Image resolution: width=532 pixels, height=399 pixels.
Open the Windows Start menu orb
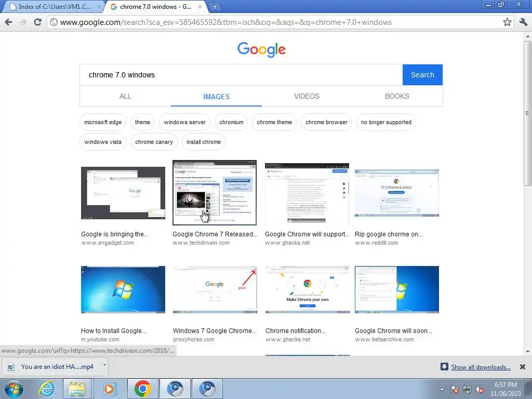13,389
